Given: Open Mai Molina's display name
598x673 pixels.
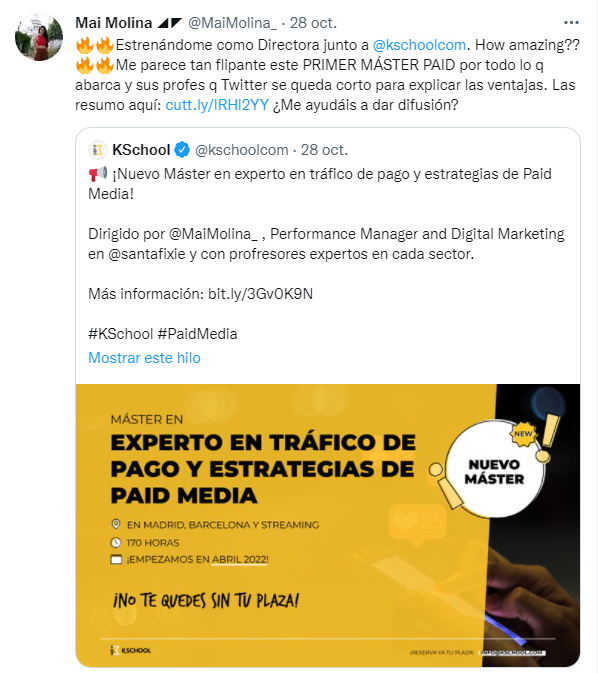Looking at the screenshot, I should click(113, 23).
